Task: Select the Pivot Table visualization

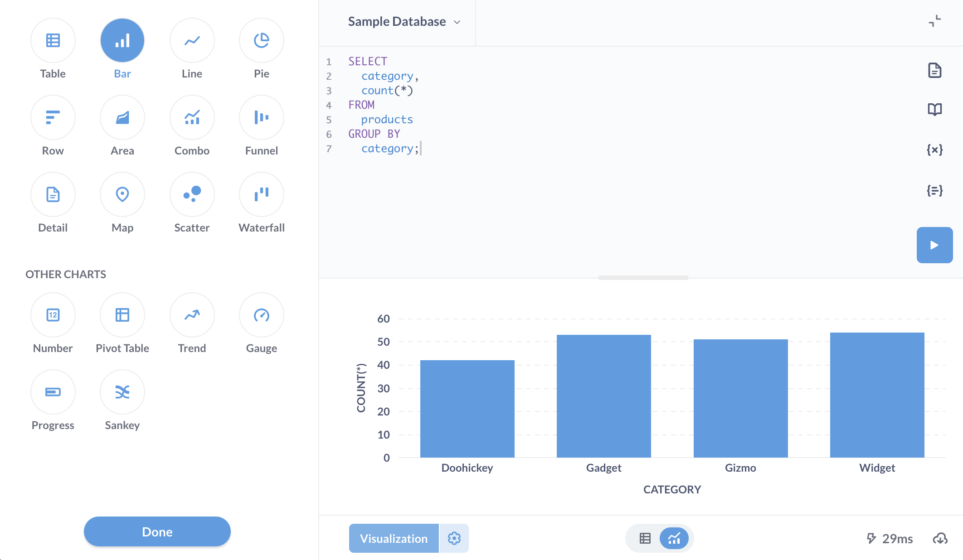Action: pyautogui.click(x=122, y=314)
